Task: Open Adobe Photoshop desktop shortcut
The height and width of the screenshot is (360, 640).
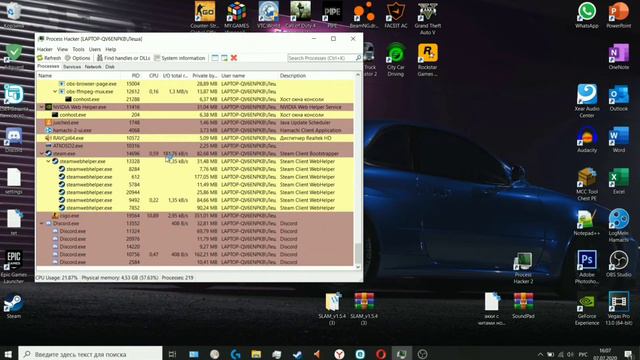Action: pyautogui.click(x=587, y=267)
